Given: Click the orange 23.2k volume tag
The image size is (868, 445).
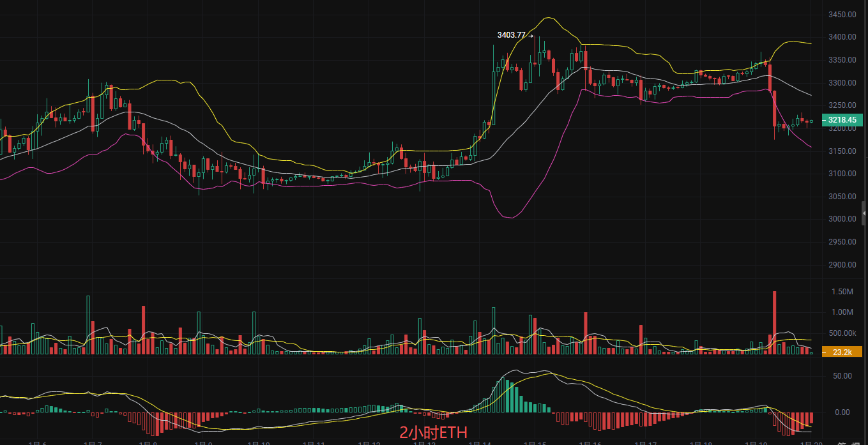Looking at the screenshot, I should click(x=842, y=352).
